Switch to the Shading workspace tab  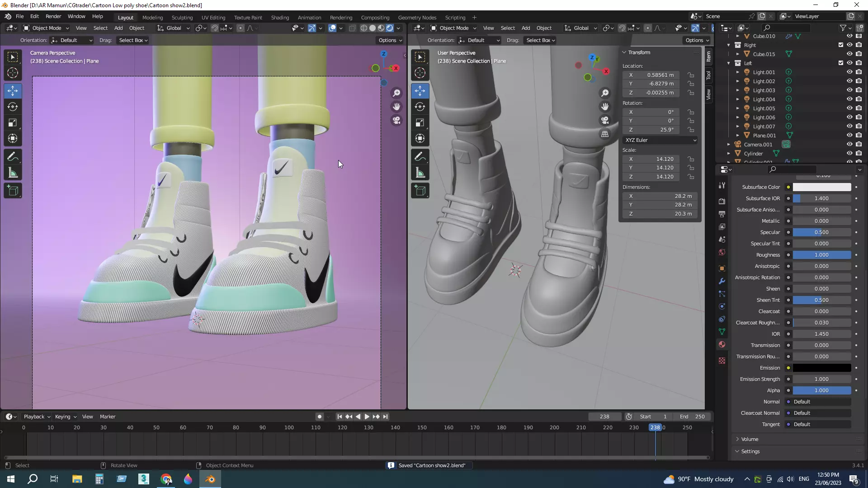(x=280, y=18)
